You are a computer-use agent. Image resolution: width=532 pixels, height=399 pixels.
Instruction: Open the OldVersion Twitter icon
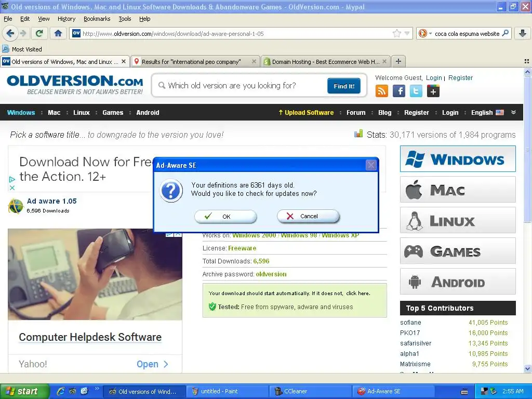(416, 91)
